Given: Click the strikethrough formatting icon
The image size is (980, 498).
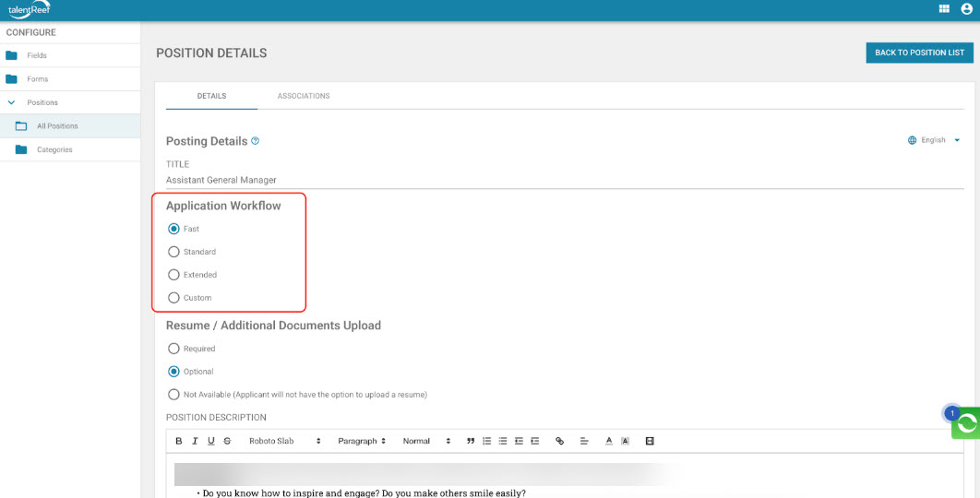Looking at the screenshot, I should (x=227, y=441).
